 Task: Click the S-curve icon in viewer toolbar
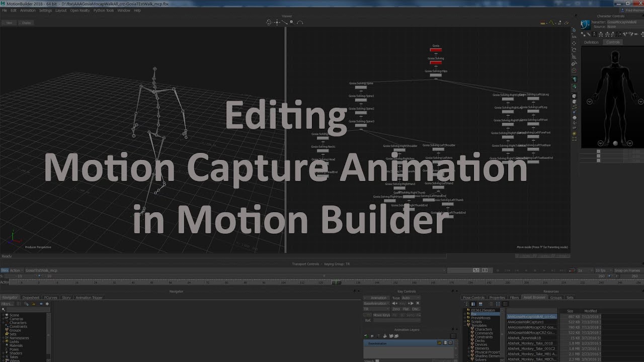(574, 107)
